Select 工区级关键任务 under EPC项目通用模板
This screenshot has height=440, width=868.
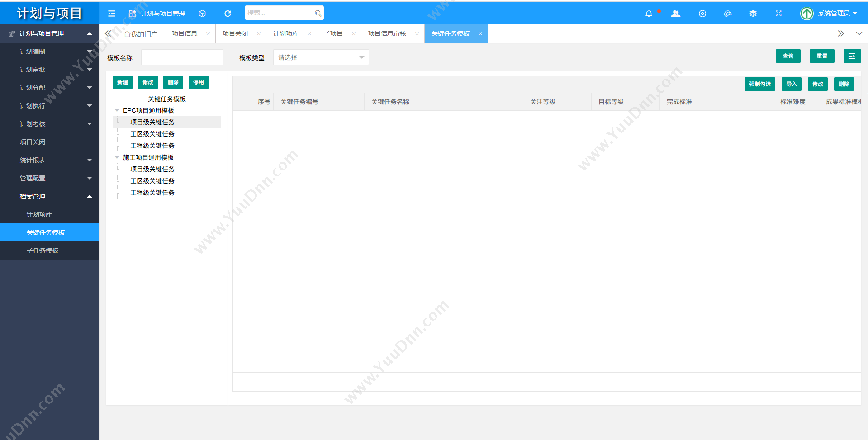pyautogui.click(x=152, y=134)
